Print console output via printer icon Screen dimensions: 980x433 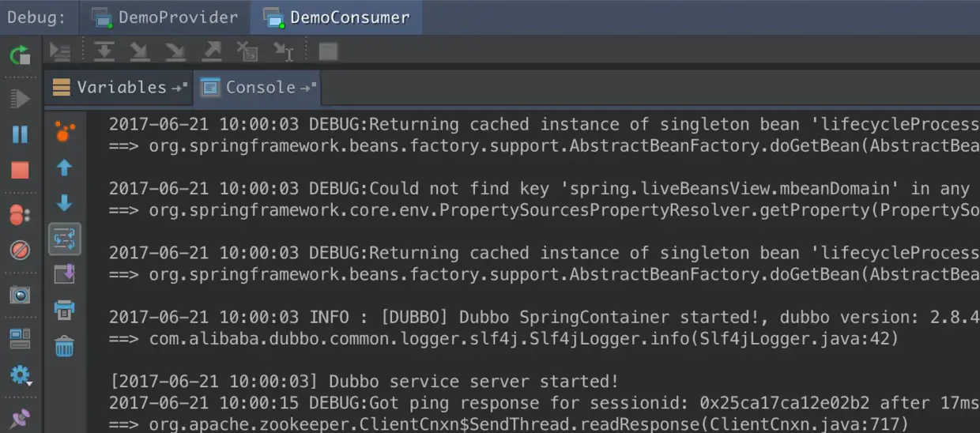pos(64,310)
